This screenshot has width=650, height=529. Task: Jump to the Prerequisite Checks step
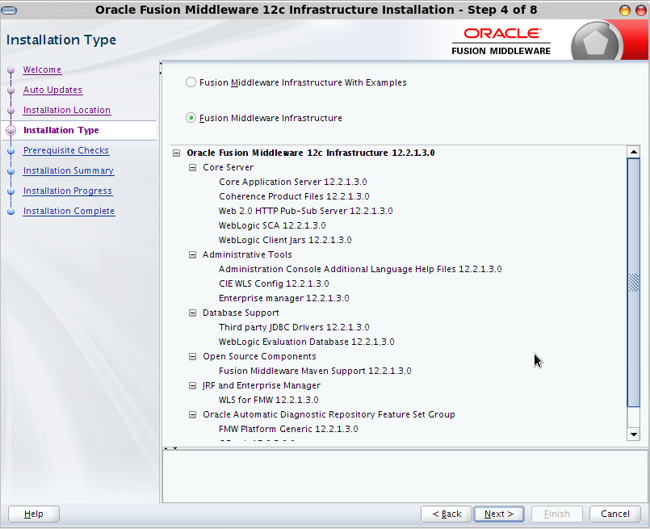coord(66,150)
